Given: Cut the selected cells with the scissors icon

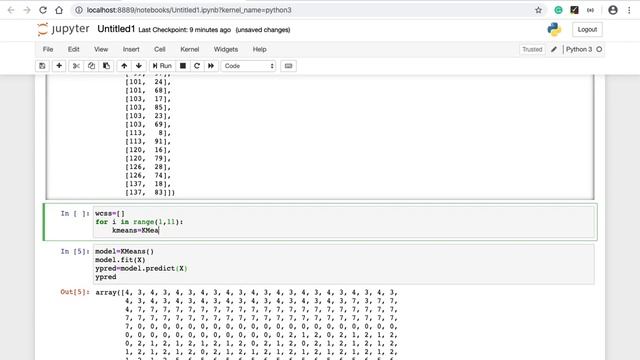Looking at the screenshot, I should [x=76, y=66].
